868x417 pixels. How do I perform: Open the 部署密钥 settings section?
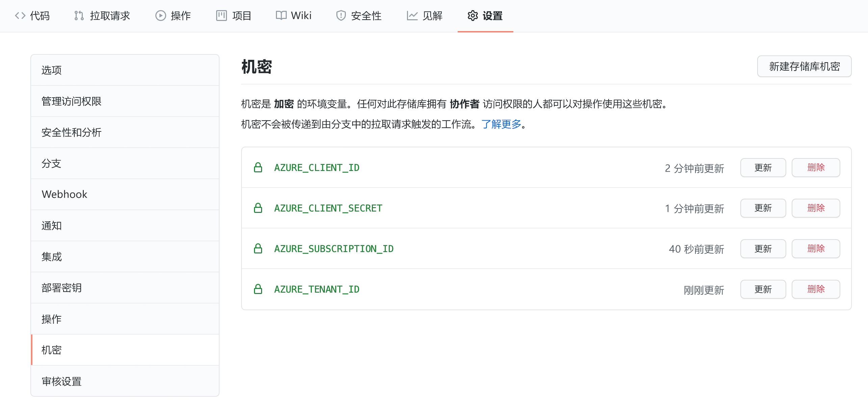pos(62,287)
